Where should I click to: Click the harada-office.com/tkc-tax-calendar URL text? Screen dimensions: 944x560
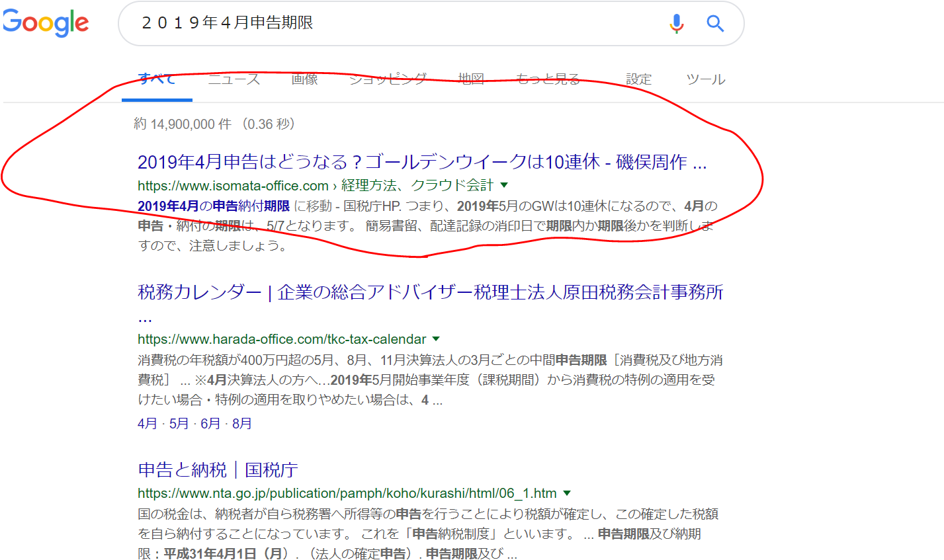[282, 339]
